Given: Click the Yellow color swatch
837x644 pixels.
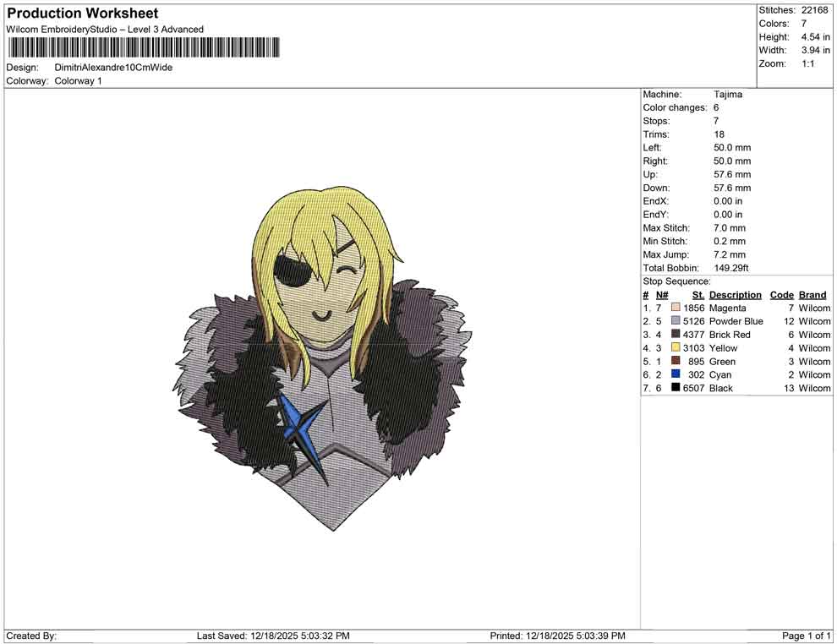Looking at the screenshot, I should [676, 347].
